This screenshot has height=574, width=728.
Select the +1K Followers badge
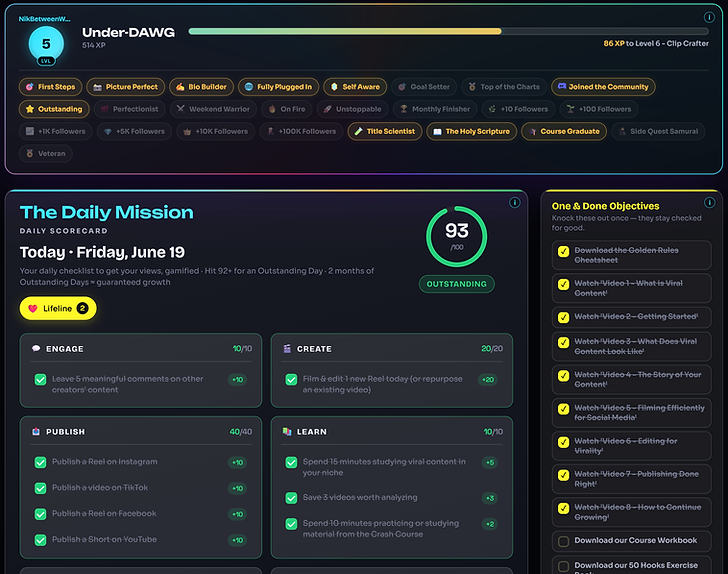(56, 131)
